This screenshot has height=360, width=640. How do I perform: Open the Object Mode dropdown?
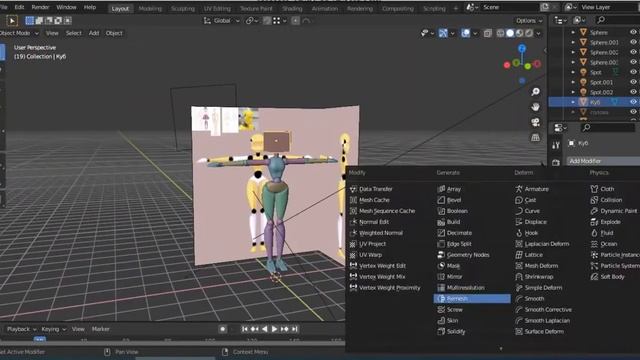pos(19,33)
